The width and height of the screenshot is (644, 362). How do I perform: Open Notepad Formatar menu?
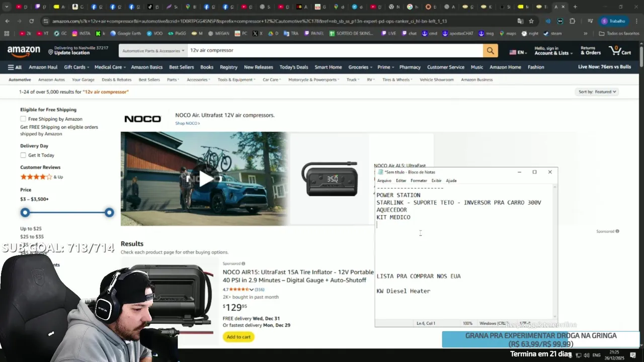[x=419, y=180]
